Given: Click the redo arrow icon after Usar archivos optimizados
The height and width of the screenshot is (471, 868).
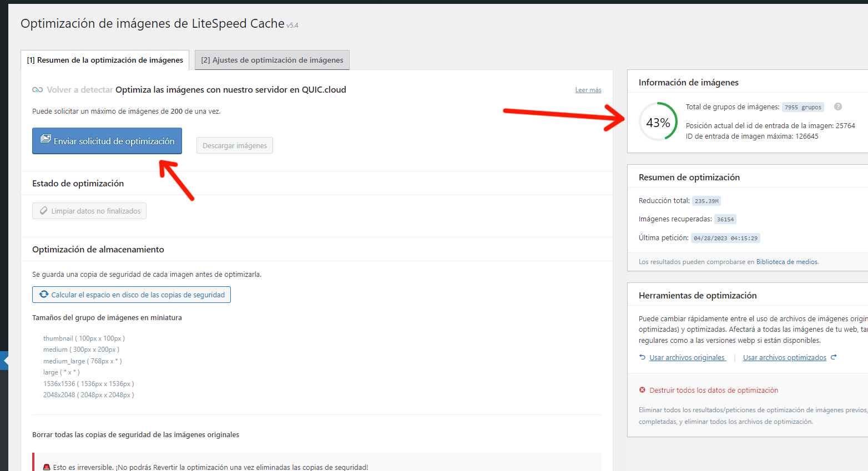Looking at the screenshot, I should (834, 357).
